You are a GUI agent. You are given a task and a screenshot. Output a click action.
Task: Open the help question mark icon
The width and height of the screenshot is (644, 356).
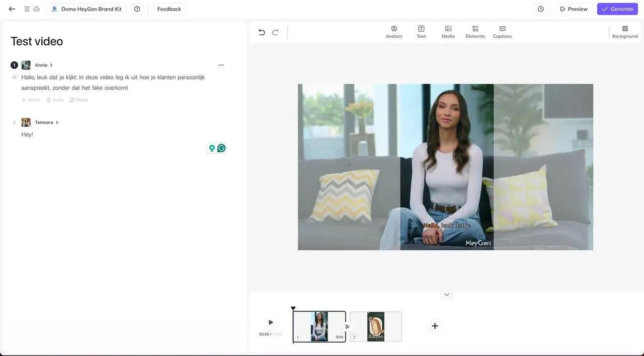[137, 9]
